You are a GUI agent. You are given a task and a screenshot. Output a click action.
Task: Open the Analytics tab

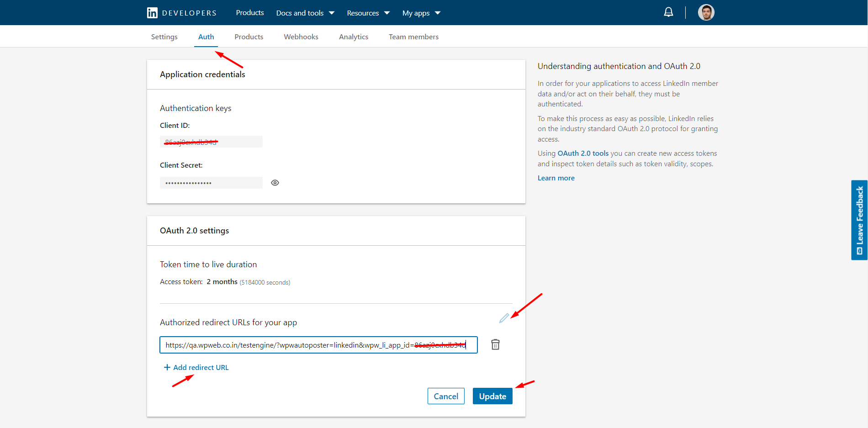354,37
